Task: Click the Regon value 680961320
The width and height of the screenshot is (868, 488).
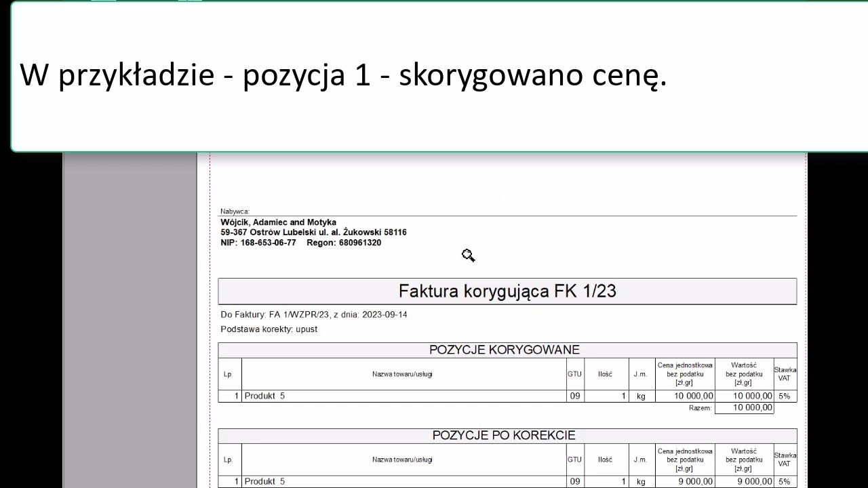Action: (360, 243)
